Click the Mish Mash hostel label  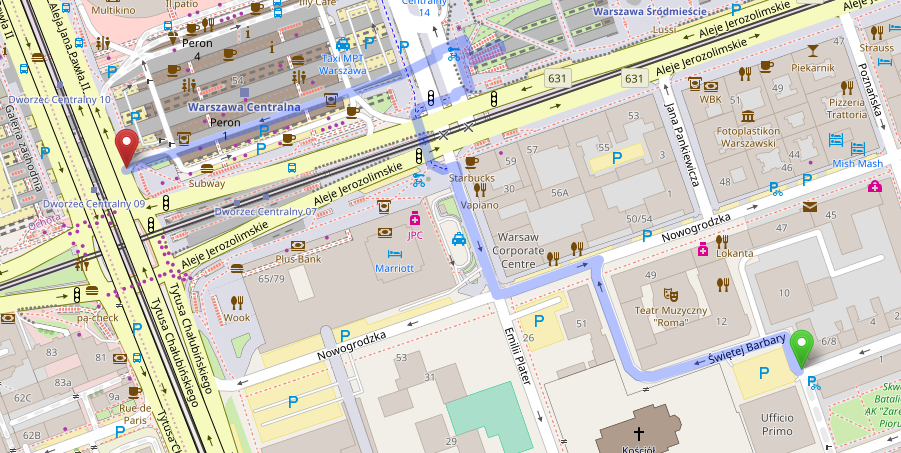(857, 164)
